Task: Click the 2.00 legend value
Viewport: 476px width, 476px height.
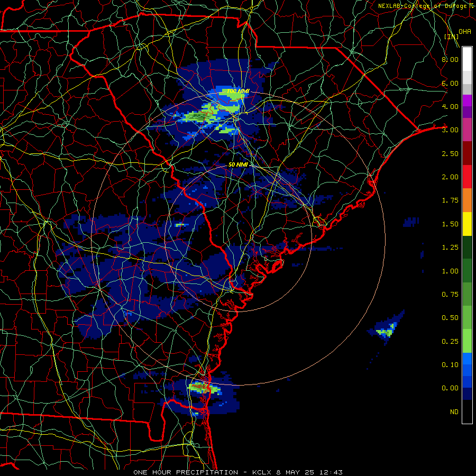Action: (x=450, y=177)
